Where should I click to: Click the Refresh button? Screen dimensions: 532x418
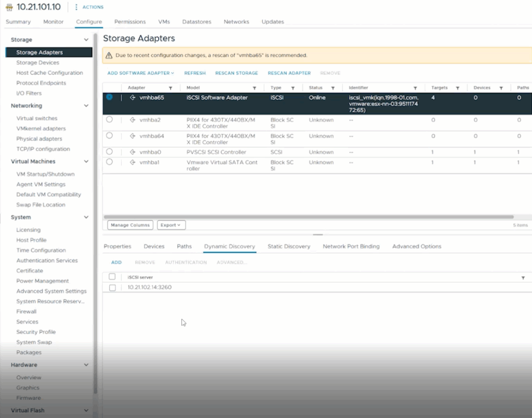click(x=195, y=73)
